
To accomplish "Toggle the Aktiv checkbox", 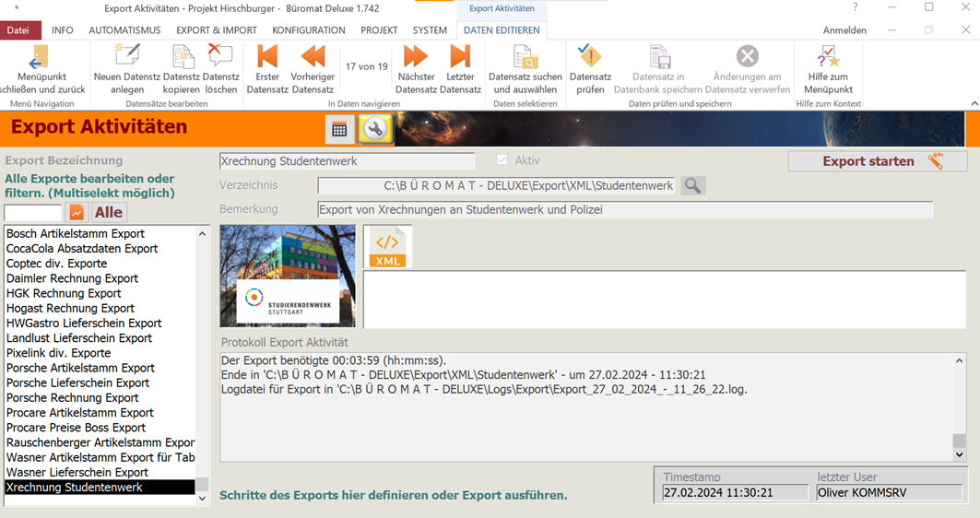I will click(x=502, y=160).
